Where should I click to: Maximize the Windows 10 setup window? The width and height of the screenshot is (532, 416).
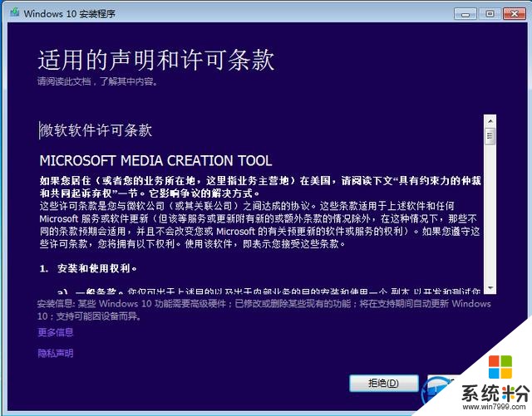tap(490, 14)
